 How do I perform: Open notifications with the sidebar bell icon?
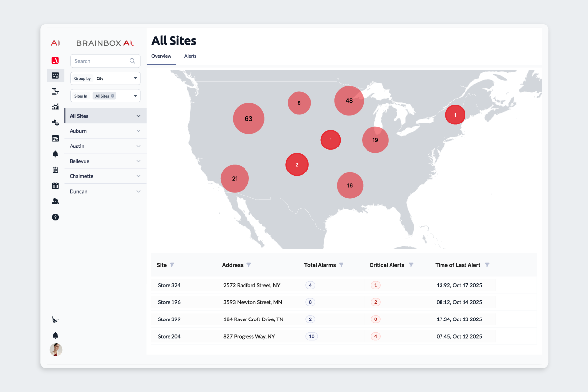55,153
